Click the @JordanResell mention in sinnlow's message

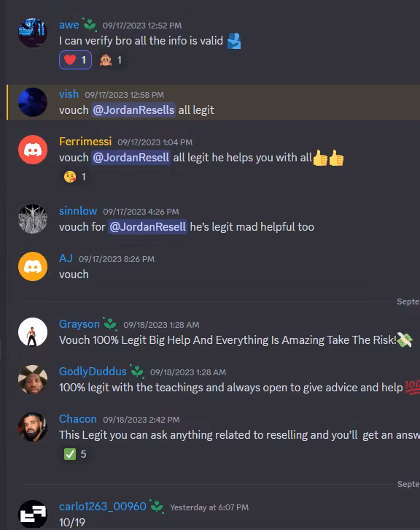pyautogui.click(x=147, y=226)
